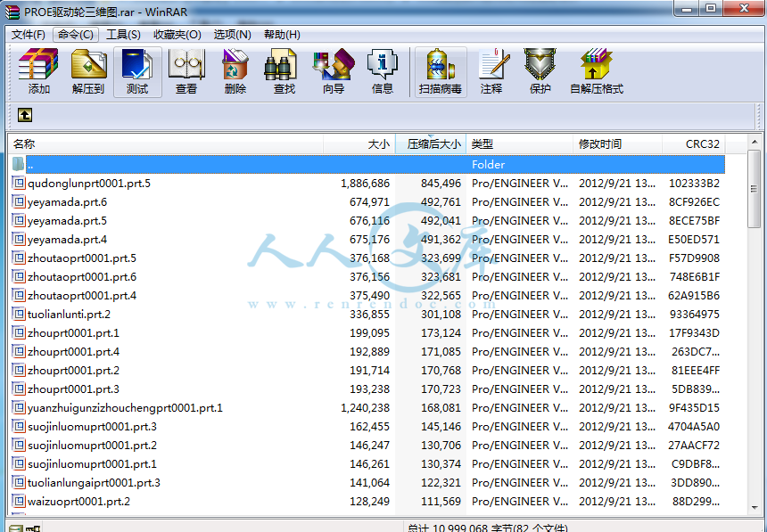
Task: Click the WinRAR title bar app icon
Action: pos(12,11)
